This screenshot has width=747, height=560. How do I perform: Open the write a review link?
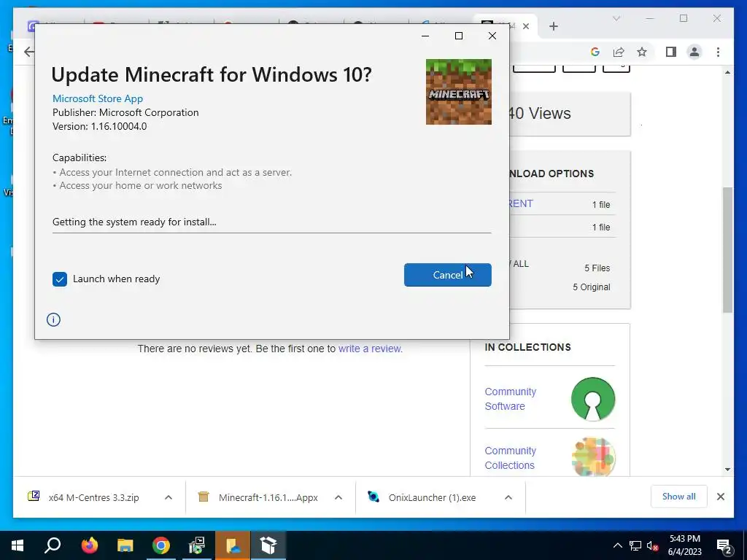pyautogui.click(x=370, y=349)
